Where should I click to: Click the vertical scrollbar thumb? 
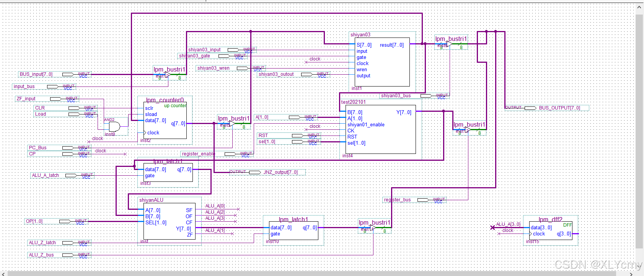coord(639,131)
